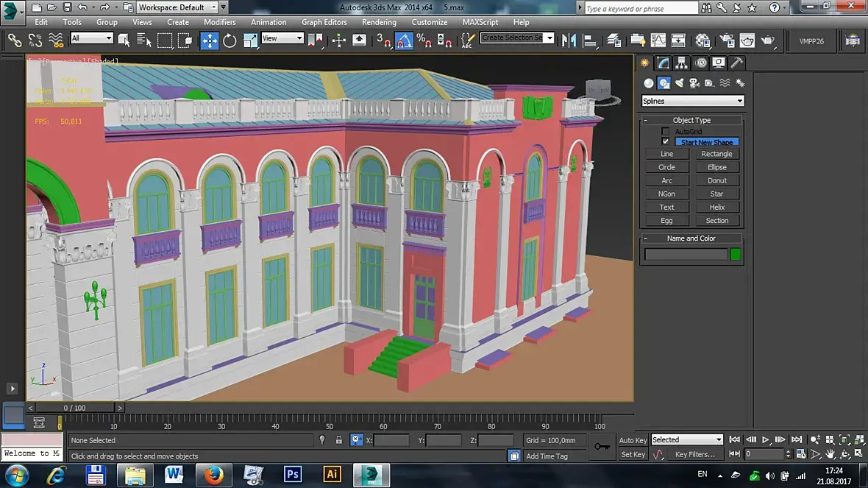Screen dimensions: 868x488
Task: Open the Material Editor icon
Action: point(702,40)
